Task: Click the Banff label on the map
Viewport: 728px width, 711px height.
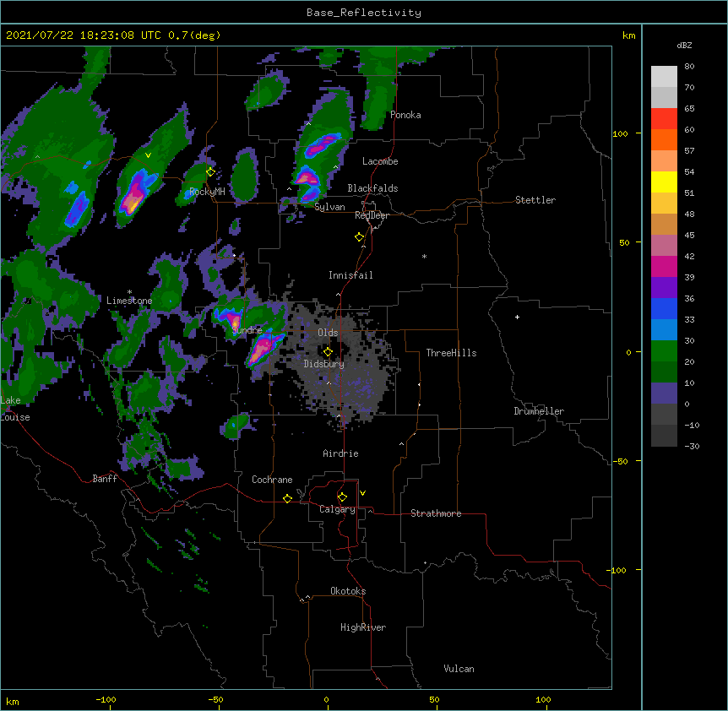Action: (x=105, y=479)
